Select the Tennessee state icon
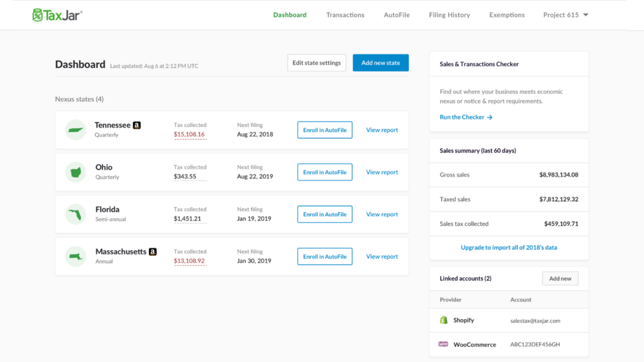The width and height of the screenshot is (644, 362). click(x=75, y=129)
